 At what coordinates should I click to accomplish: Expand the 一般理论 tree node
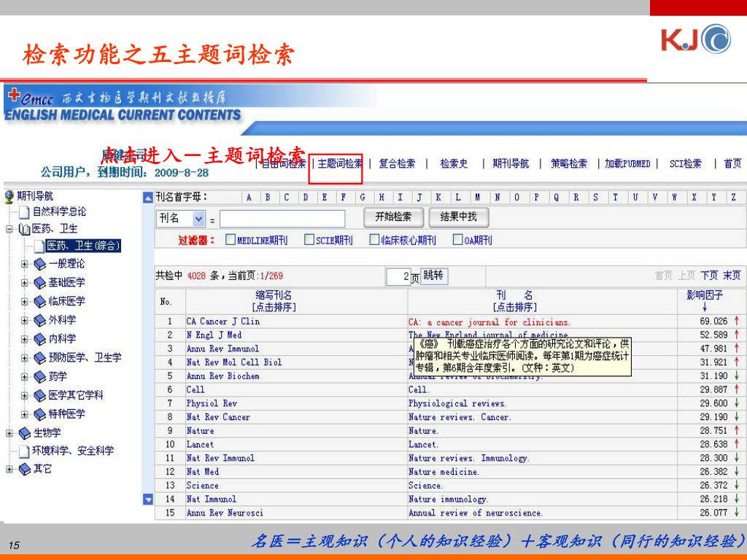pyautogui.click(x=25, y=264)
